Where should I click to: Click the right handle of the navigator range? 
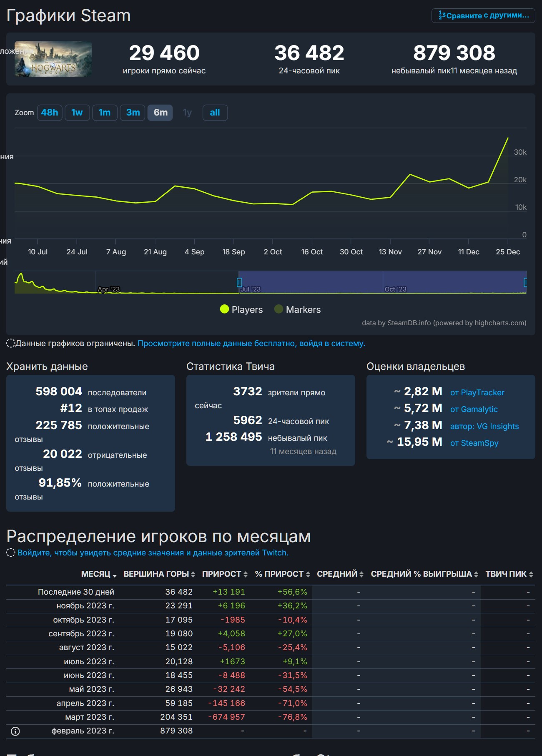coord(526,282)
